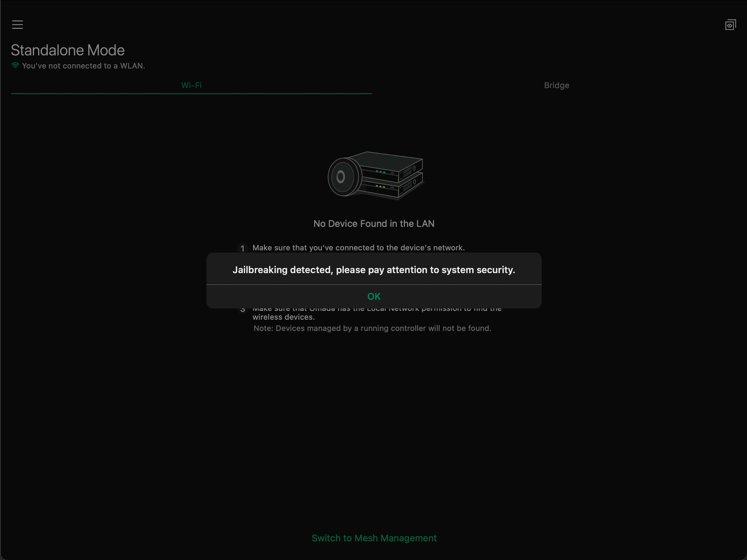Click the Standalone Mode heading
This screenshot has height=560, width=747.
68,50
